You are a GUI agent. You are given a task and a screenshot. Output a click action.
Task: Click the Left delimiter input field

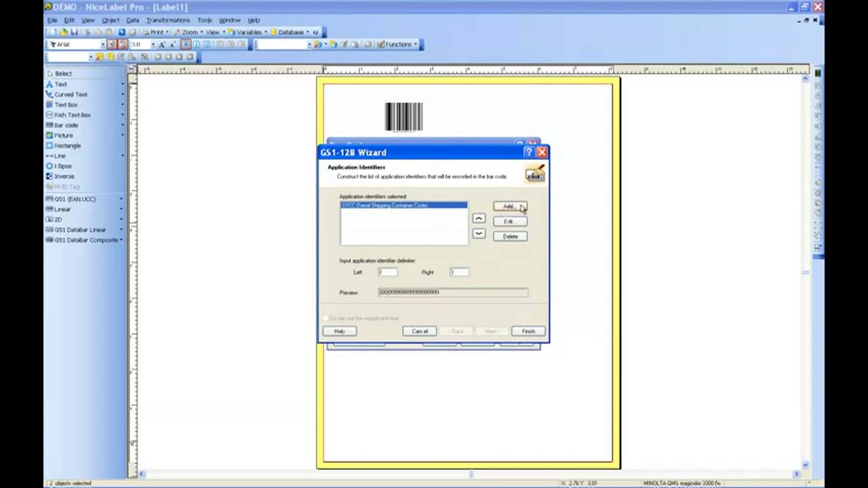coord(388,272)
